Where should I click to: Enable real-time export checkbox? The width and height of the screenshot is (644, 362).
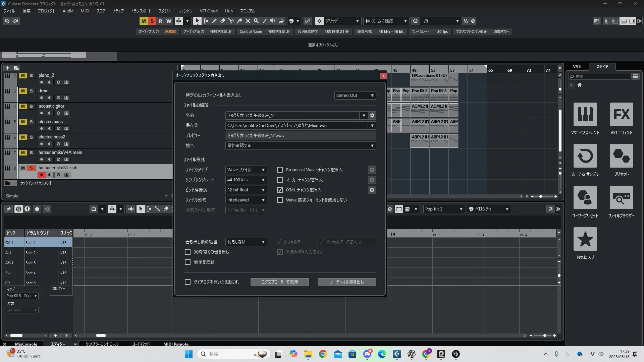click(x=188, y=252)
